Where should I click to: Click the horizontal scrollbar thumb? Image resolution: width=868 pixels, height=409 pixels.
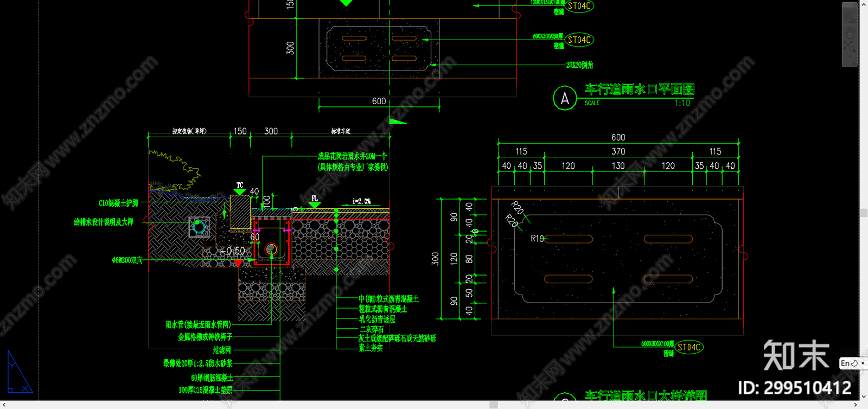coord(493,405)
